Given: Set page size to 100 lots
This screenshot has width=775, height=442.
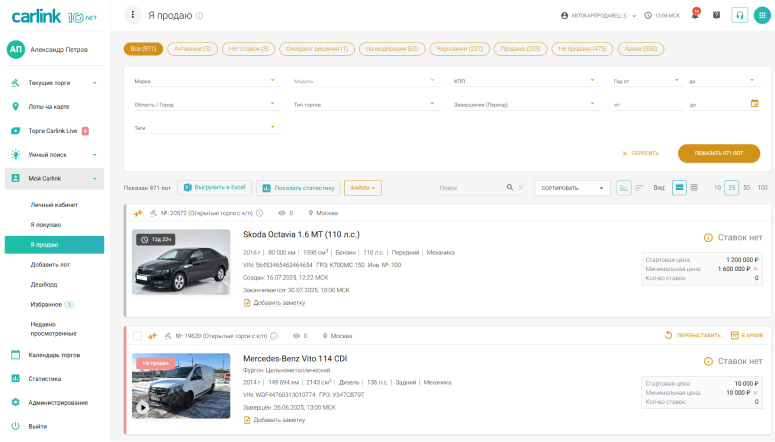Looking at the screenshot, I should [762, 188].
